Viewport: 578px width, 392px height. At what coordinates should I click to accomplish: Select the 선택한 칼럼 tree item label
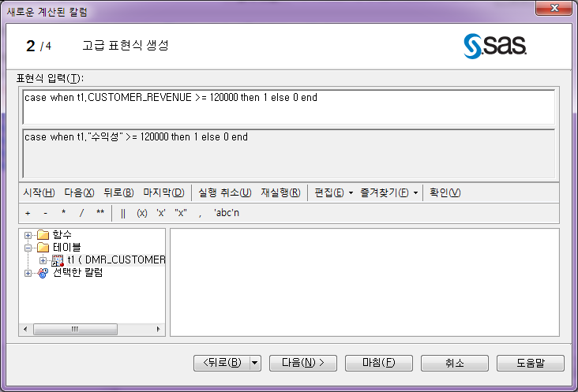pos(78,273)
